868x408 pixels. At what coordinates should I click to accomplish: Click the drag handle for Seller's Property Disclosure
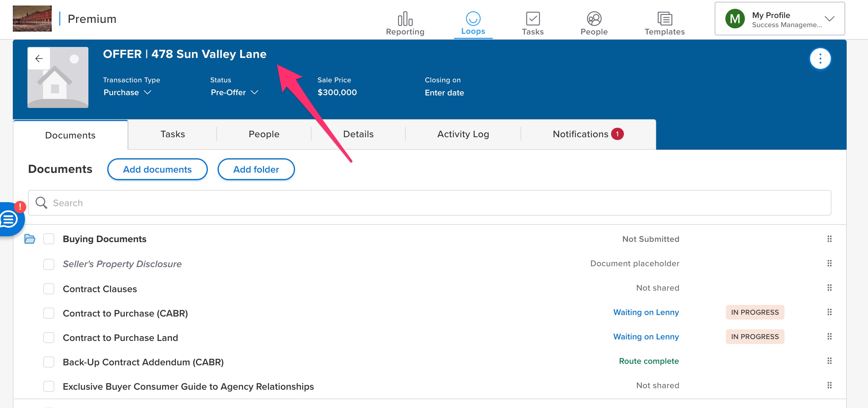[x=829, y=263]
